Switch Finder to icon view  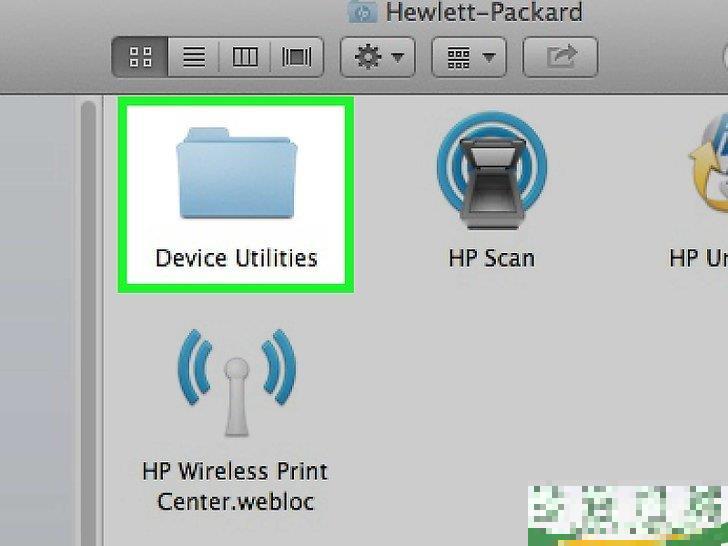(140, 57)
